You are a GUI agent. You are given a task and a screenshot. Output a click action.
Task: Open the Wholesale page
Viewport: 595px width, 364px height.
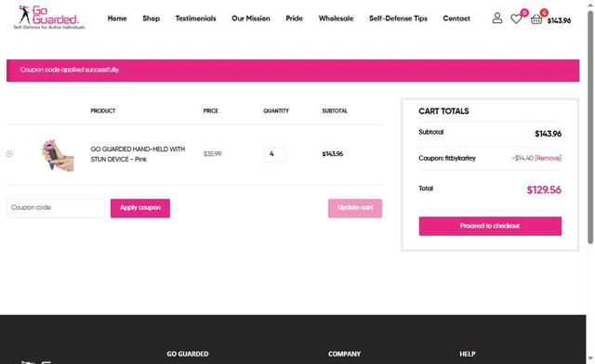pyautogui.click(x=336, y=19)
